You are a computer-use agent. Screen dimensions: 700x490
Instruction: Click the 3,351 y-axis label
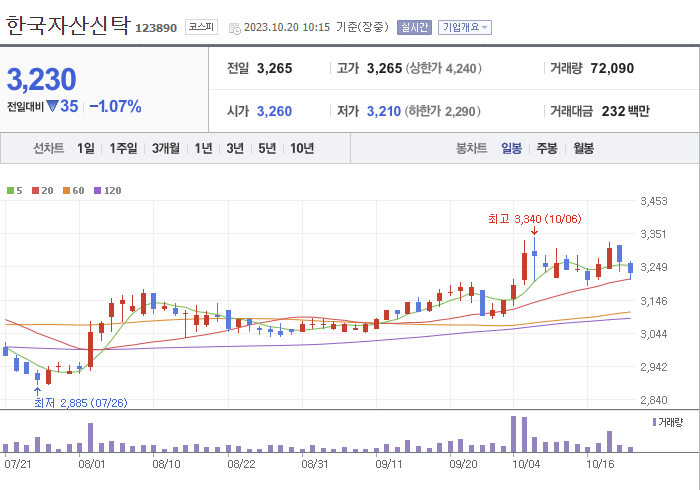654,234
